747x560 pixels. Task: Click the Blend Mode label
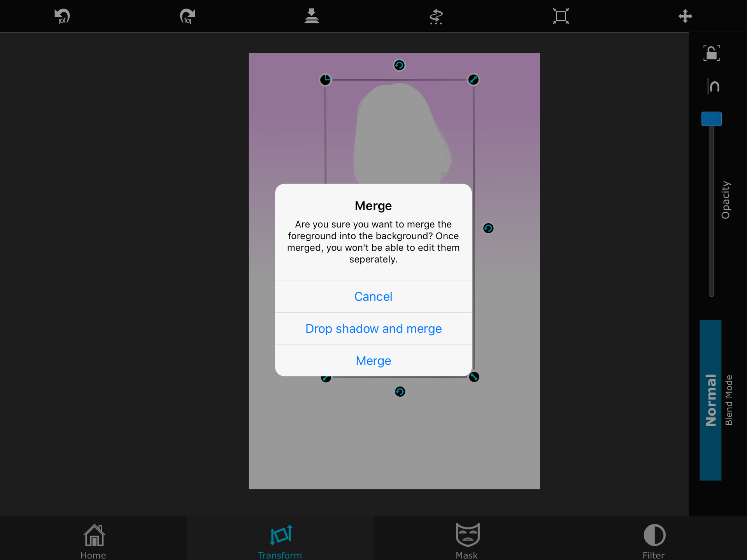pos(729,400)
